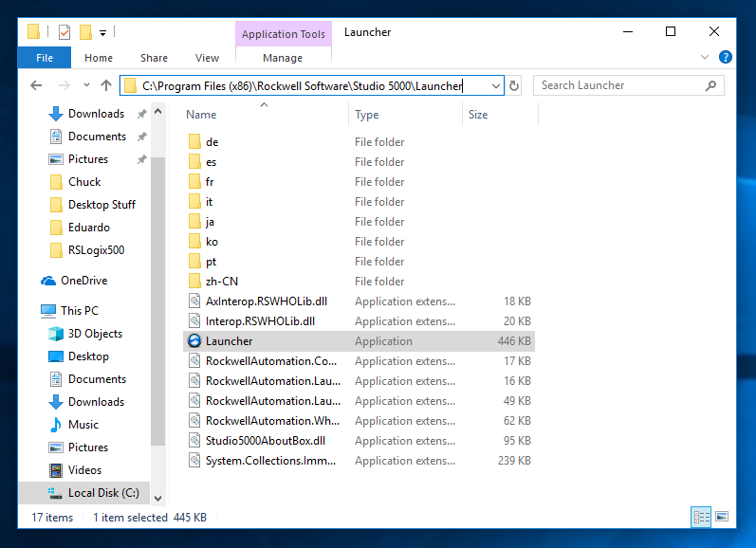This screenshot has height=548, width=756.
Task: Go up one folder level
Action: point(106,85)
